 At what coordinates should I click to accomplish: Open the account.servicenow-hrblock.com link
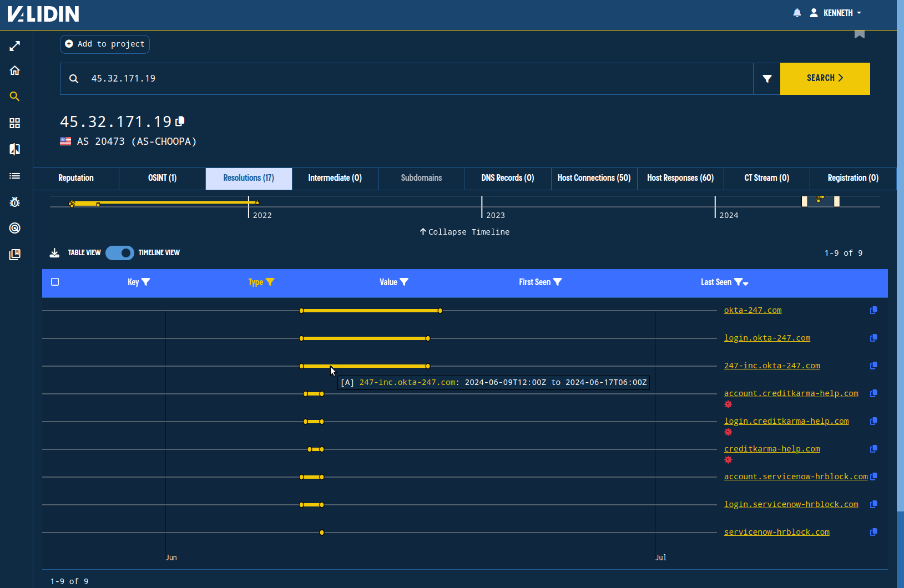(796, 477)
